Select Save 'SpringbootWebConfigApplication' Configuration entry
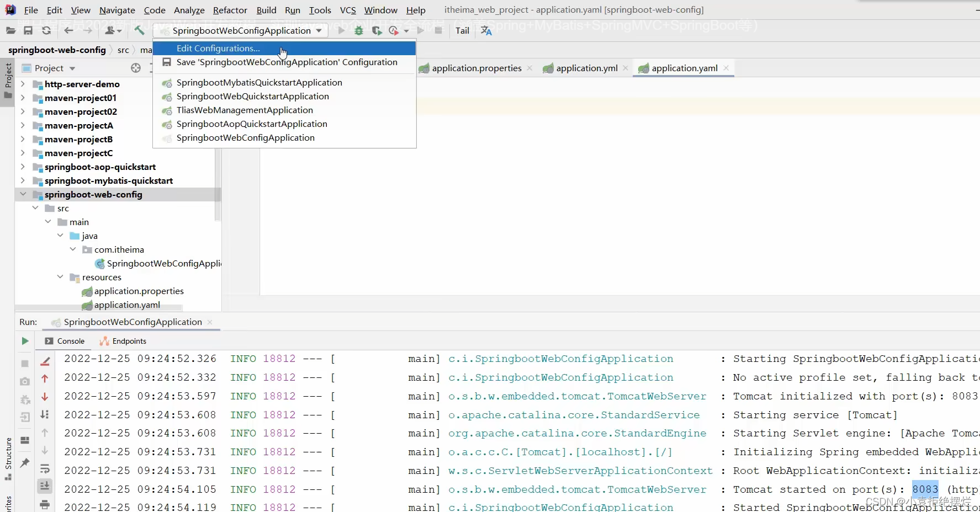The image size is (980, 512). pyautogui.click(x=284, y=62)
